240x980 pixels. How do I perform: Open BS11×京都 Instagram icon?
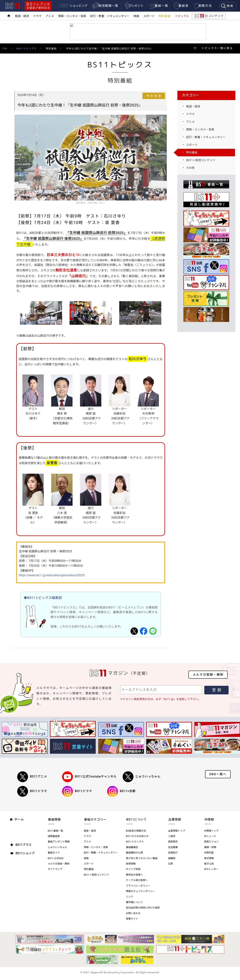[113, 791]
